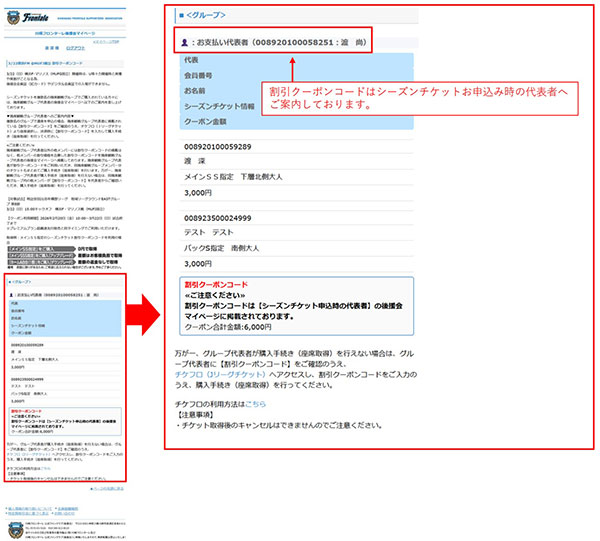The image size is (600, 541).
Task: Click the blue square beside <グループ> heading
Action: [179, 15]
